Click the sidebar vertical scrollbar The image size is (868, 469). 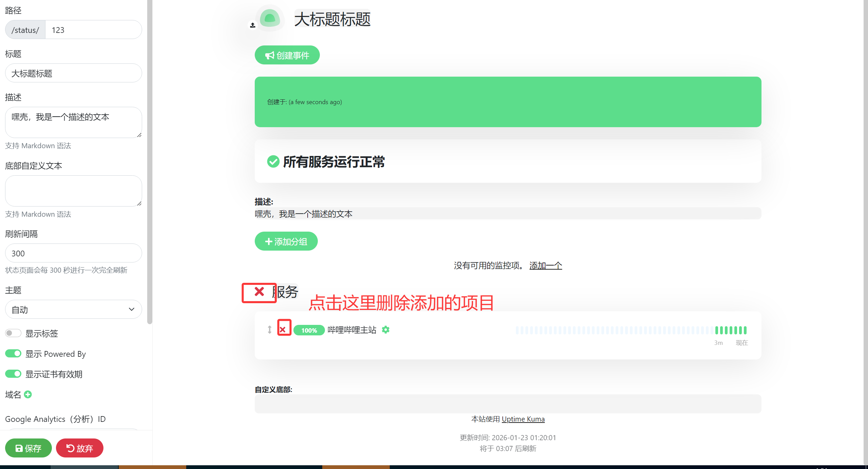150,162
